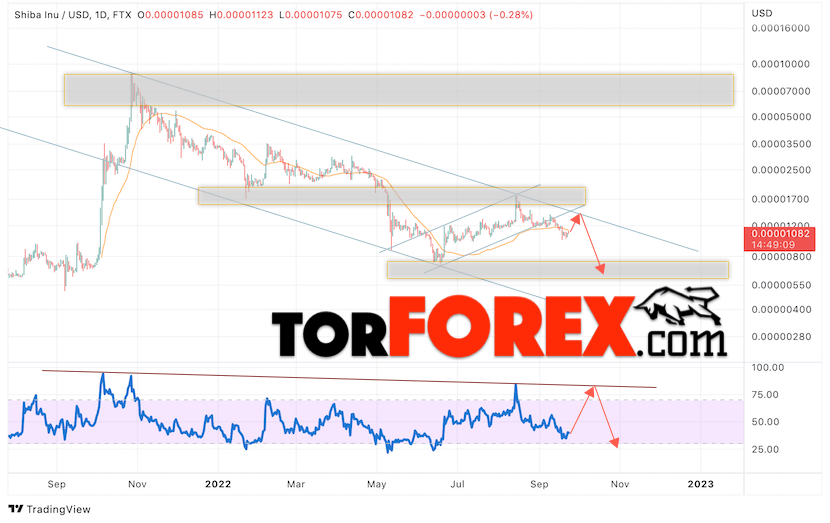The image size is (830, 523).
Task: Click RSI scale label 100.00
Action: 768,367
